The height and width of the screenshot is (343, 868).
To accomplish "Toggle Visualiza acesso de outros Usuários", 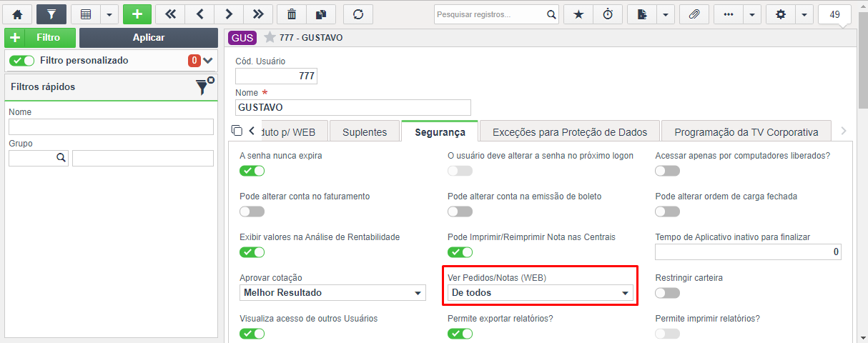I will coord(252,334).
